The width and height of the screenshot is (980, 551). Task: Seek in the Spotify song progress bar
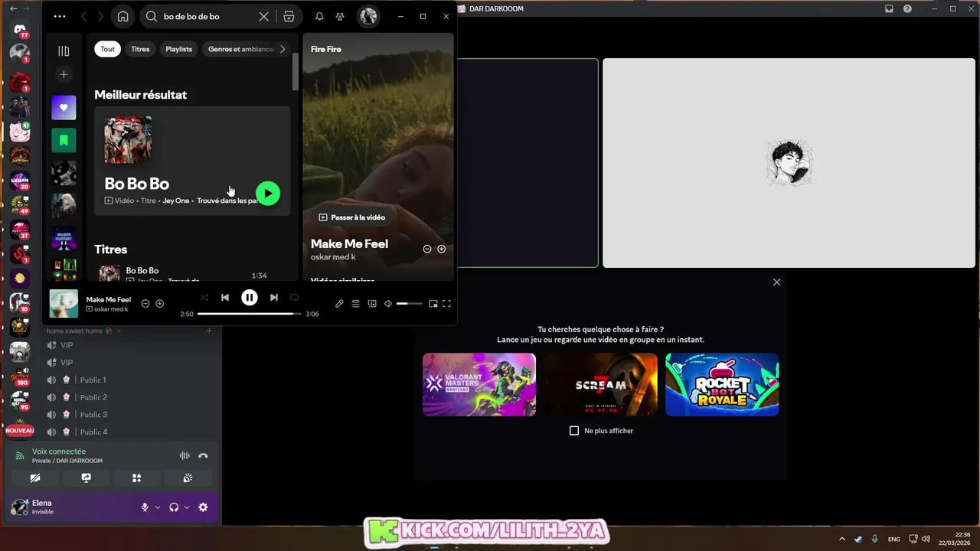(x=250, y=314)
